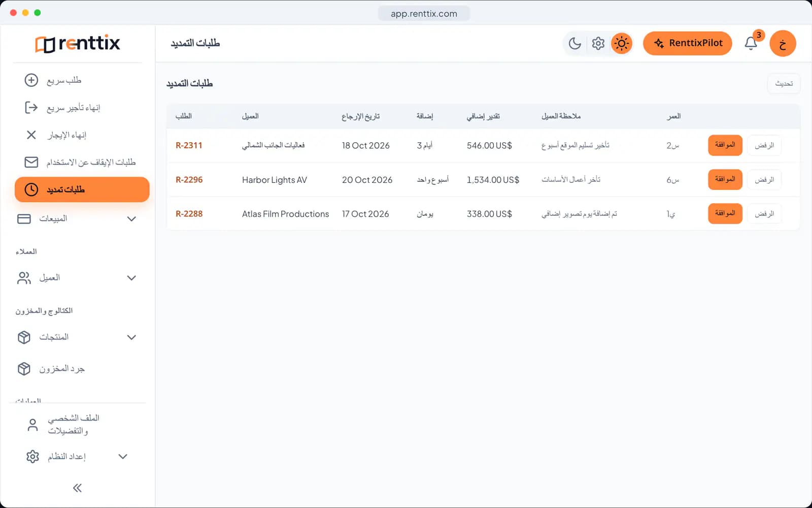The width and height of the screenshot is (812, 508).
Task: Open stock take (جرد المخزون) box icon
Action: point(24,369)
